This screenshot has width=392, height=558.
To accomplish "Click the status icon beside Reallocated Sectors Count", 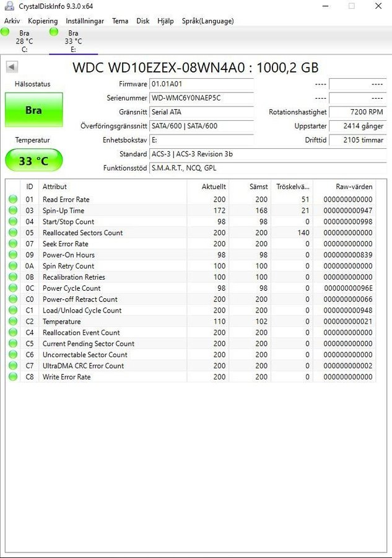I will tap(12, 233).
